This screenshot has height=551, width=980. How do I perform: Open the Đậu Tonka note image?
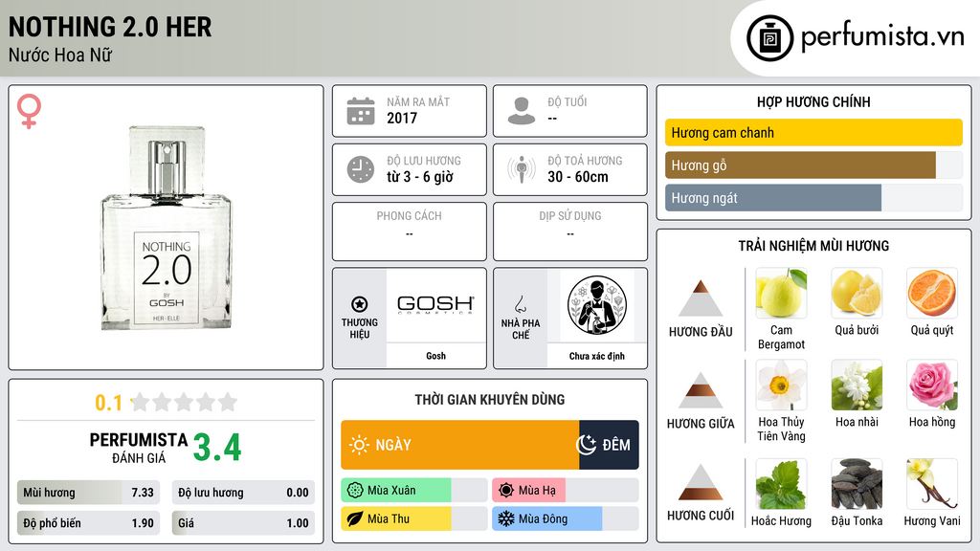(x=857, y=484)
